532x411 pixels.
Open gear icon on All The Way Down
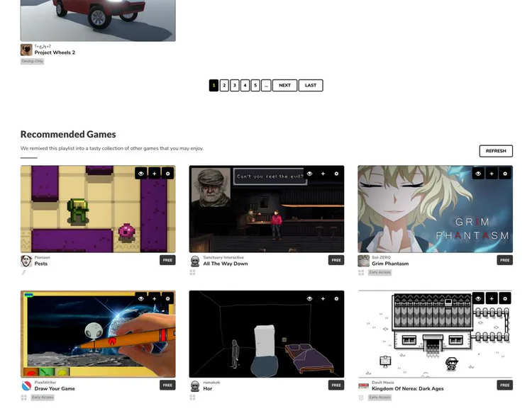(336, 174)
